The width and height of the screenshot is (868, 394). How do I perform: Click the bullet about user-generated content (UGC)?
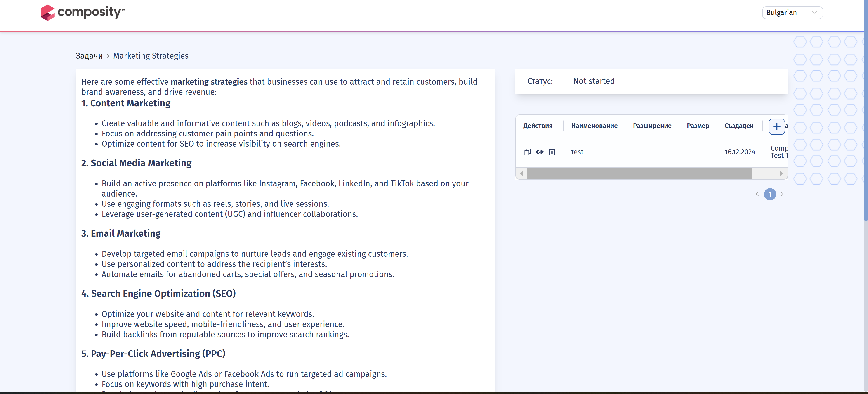coord(230,214)
